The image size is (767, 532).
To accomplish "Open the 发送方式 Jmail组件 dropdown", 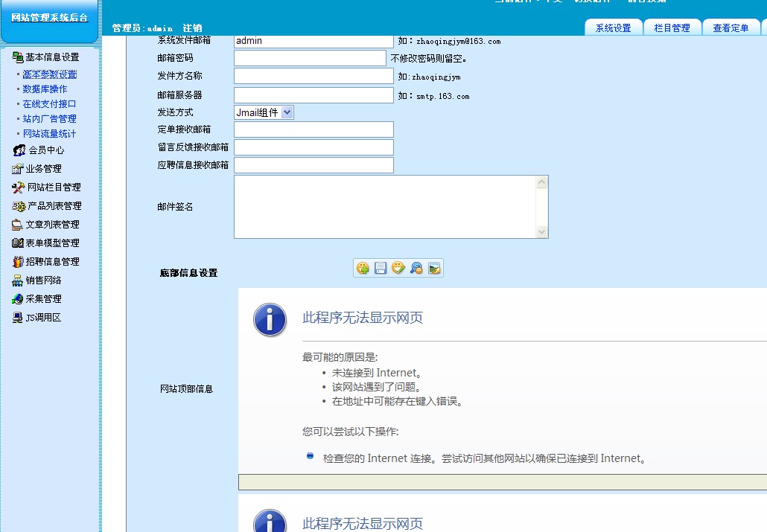I will (x=264, y=112).
